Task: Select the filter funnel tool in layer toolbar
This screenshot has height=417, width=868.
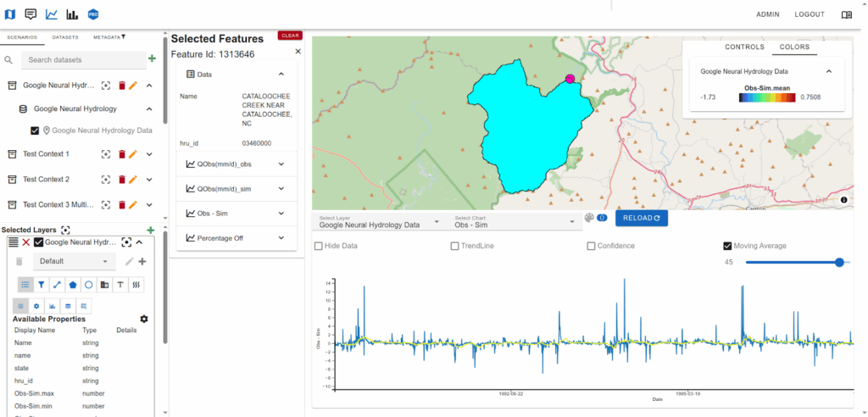Action: click(41, 285)
